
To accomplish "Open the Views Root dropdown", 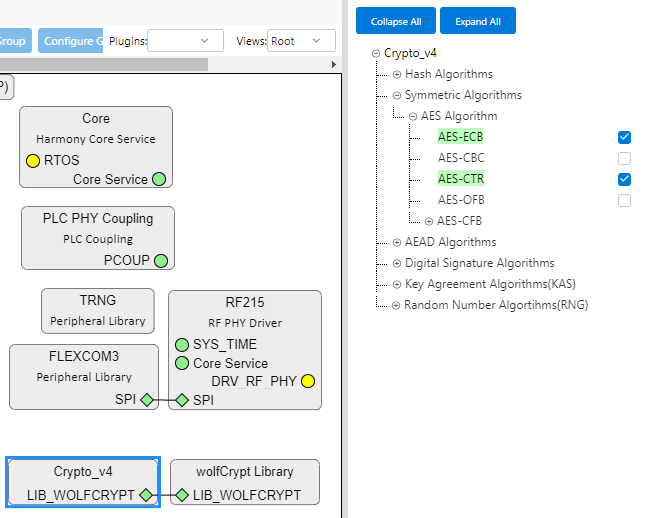I will click(302, 41).
